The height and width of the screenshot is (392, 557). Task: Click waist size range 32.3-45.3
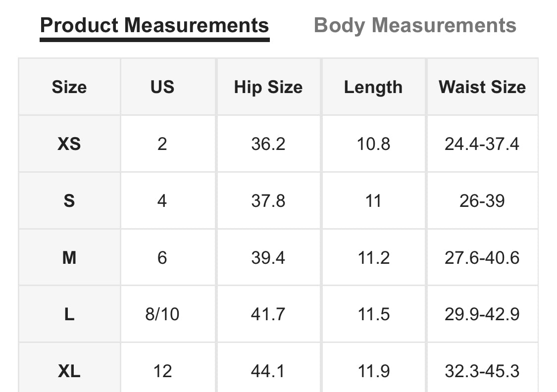point(482,371)
